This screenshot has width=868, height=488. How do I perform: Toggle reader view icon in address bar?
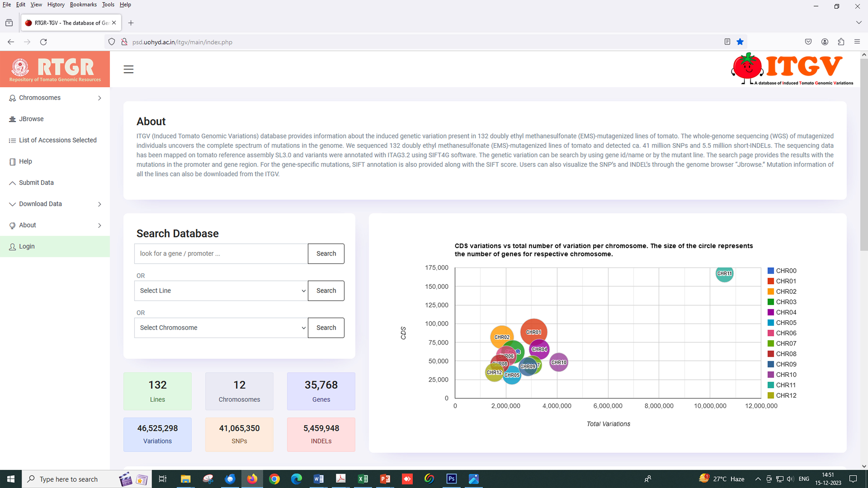click(727, 42)
